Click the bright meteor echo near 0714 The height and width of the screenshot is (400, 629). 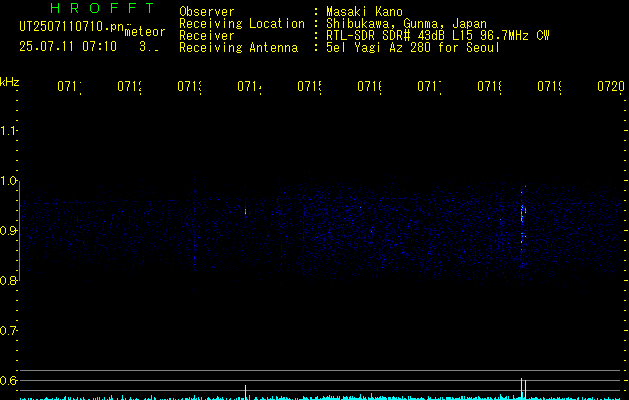click(x=245, y=211)
